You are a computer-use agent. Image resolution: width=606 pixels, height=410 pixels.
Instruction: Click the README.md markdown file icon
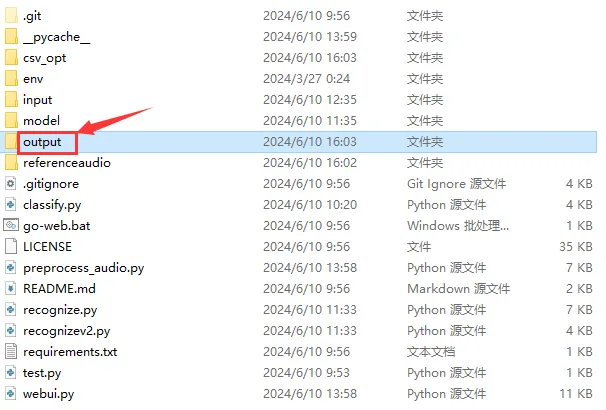pyautogui.click(x=11, y=288)
